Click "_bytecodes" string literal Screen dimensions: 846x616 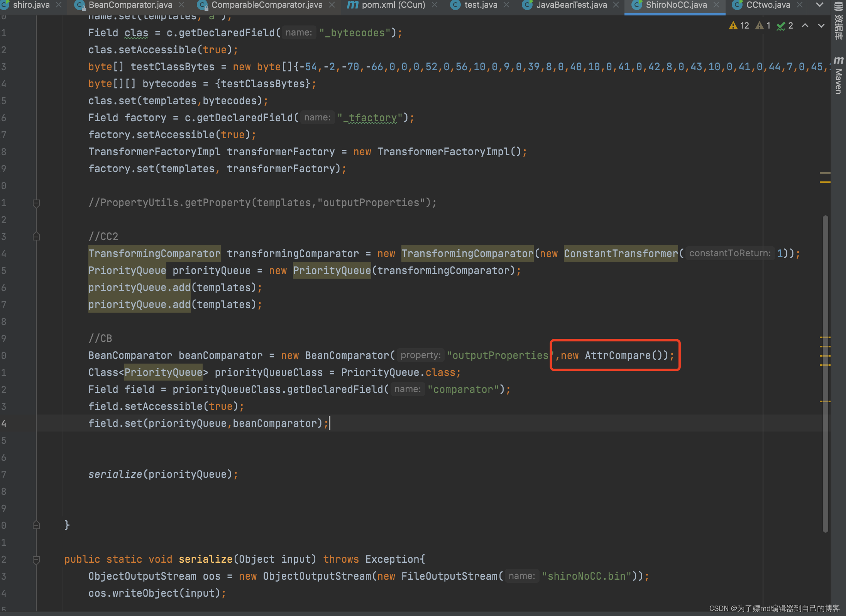[x=355, y=33]
